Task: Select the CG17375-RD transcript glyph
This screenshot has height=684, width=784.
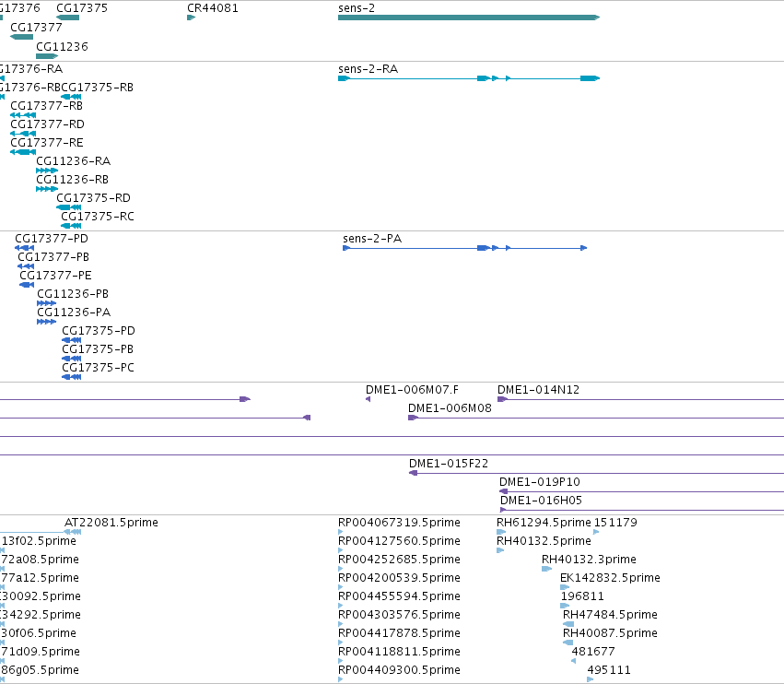Action: 68,207
